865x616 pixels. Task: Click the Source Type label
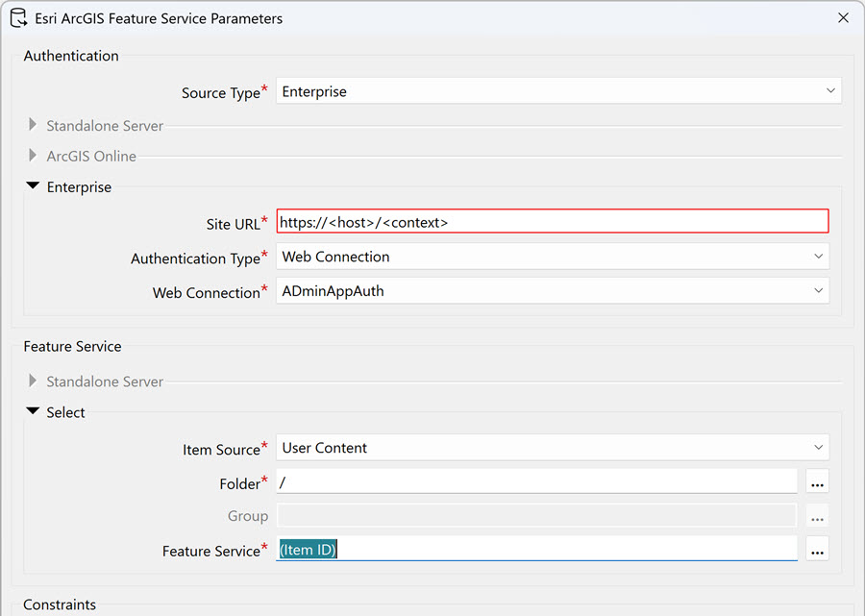point(221,92)
